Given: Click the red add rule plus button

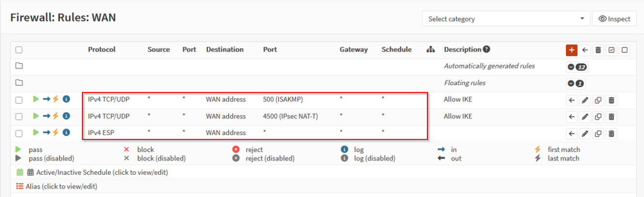Looking at the screenshot, I should click(572, 50).
